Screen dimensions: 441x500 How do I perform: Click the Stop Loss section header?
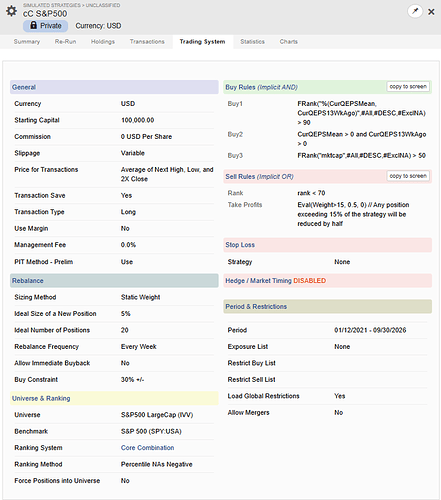point(328,245)
